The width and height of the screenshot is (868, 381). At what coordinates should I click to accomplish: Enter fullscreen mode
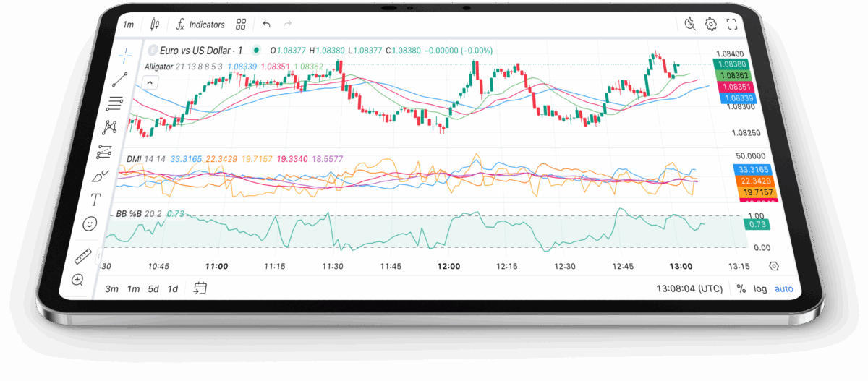pos(732,24)
